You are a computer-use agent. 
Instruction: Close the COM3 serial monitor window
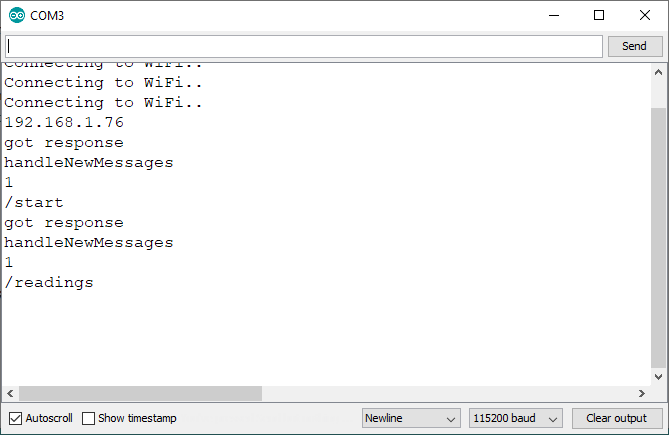click(645, 16)
